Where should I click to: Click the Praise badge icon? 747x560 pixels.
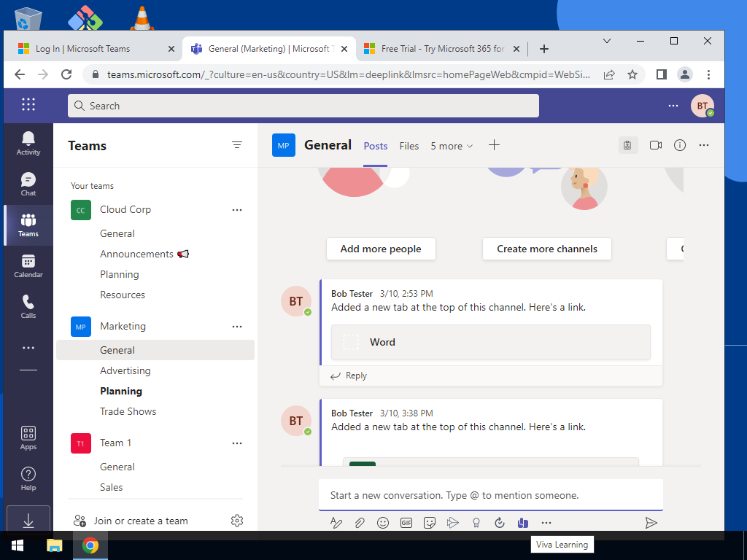point(476,523)
